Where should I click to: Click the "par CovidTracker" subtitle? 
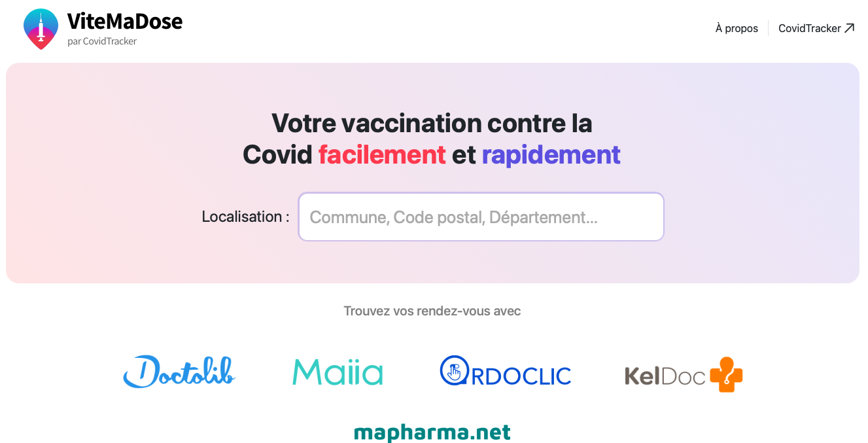coord(102,41)
